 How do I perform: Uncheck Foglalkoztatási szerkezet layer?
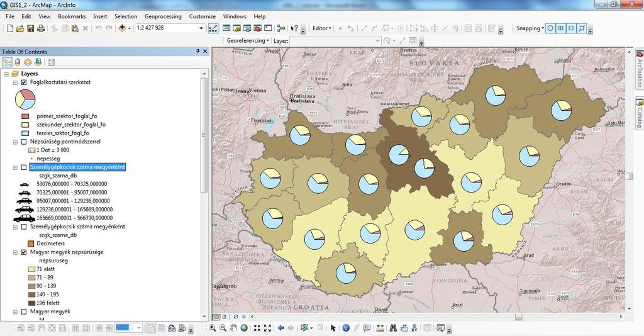click(x=24, y=82)
